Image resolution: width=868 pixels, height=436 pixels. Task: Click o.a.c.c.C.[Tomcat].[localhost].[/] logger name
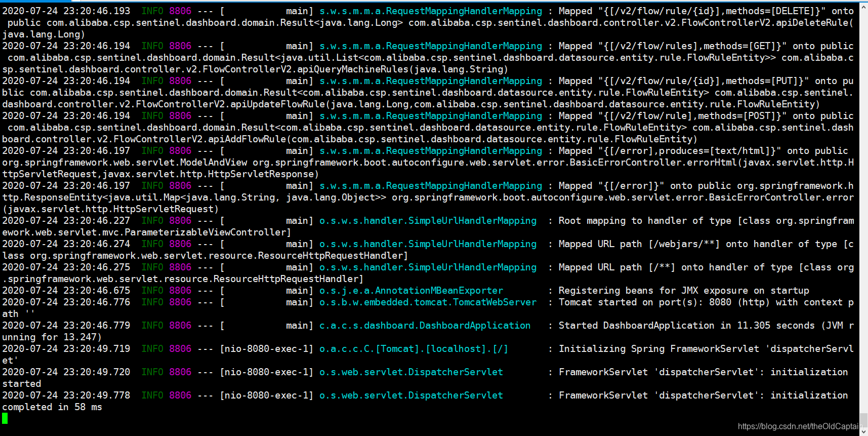[414, 349]
